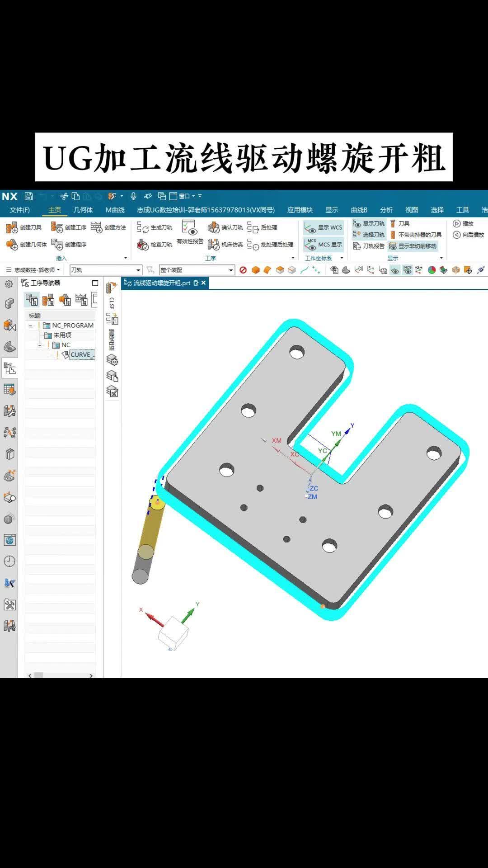Click the Post Process (后处理) icon
Screen dimensions: 488x868
(x=253, y=227)
